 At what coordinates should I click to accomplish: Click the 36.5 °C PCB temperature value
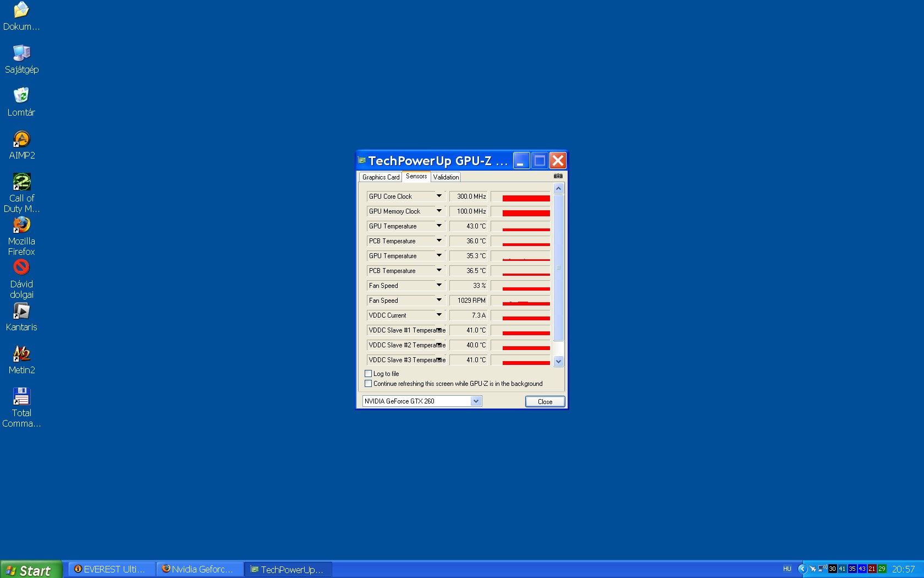tap(468, 271)
